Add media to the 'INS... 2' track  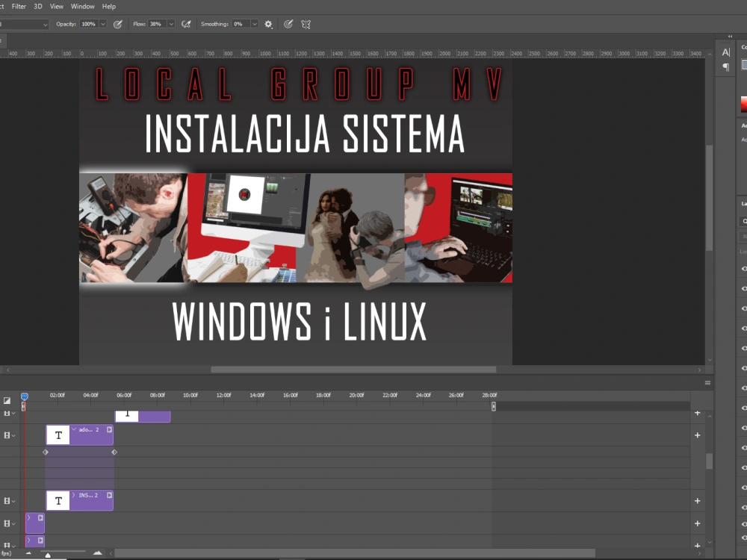click(x=698, y=501)
